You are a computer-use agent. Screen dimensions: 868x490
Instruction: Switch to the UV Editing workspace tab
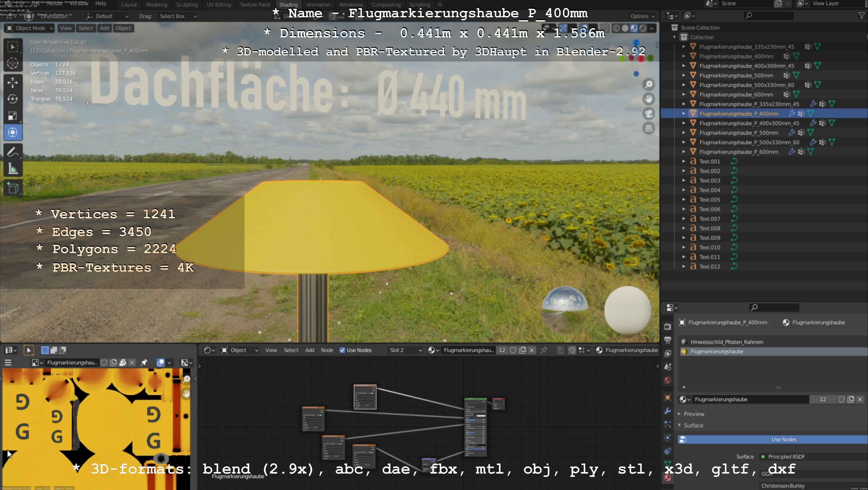(219, 5)
